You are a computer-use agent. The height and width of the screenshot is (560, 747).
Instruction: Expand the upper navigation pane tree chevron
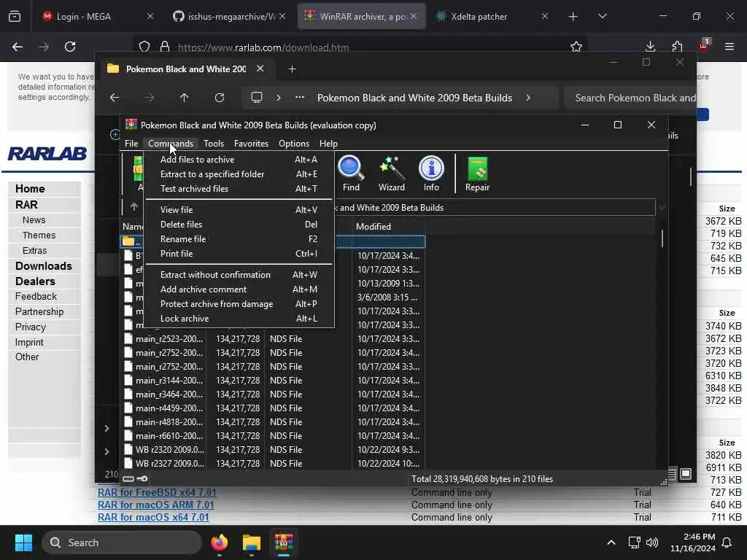point(107,429)
